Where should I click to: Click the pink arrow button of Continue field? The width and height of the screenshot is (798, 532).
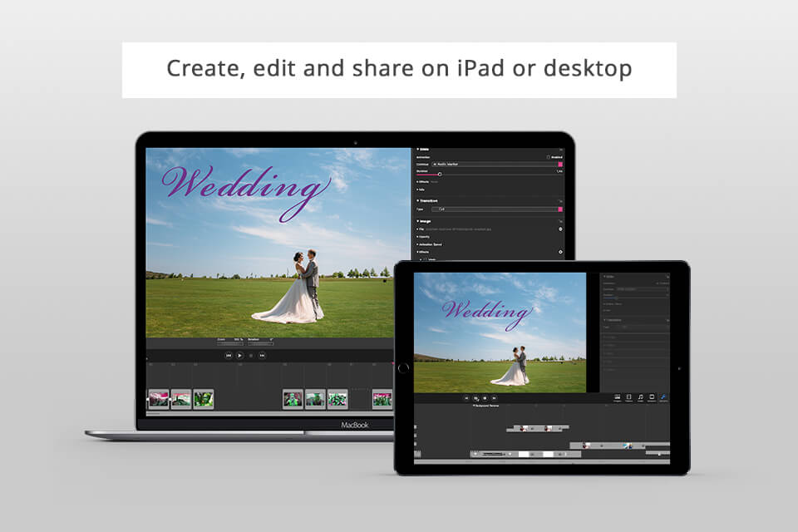click(560, 165)
